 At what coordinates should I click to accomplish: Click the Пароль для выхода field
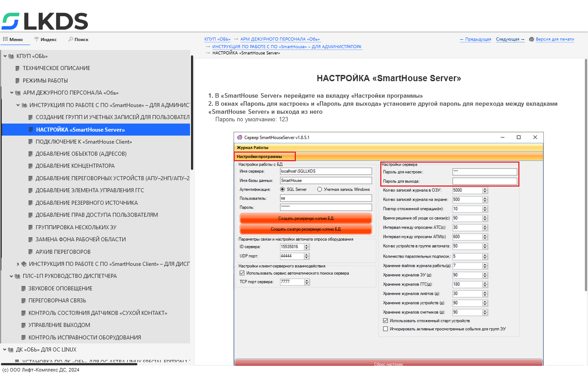tap(484, 181)
